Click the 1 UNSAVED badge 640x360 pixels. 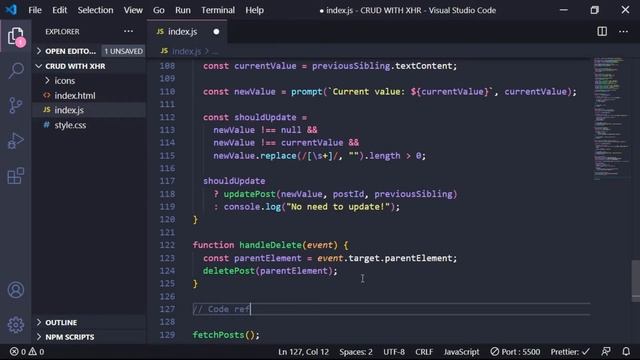(123, 51)
